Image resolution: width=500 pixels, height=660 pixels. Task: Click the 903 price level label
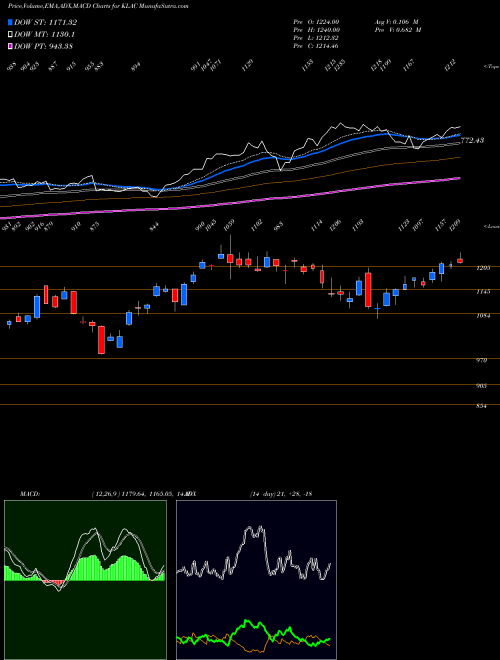coord(481,386)
